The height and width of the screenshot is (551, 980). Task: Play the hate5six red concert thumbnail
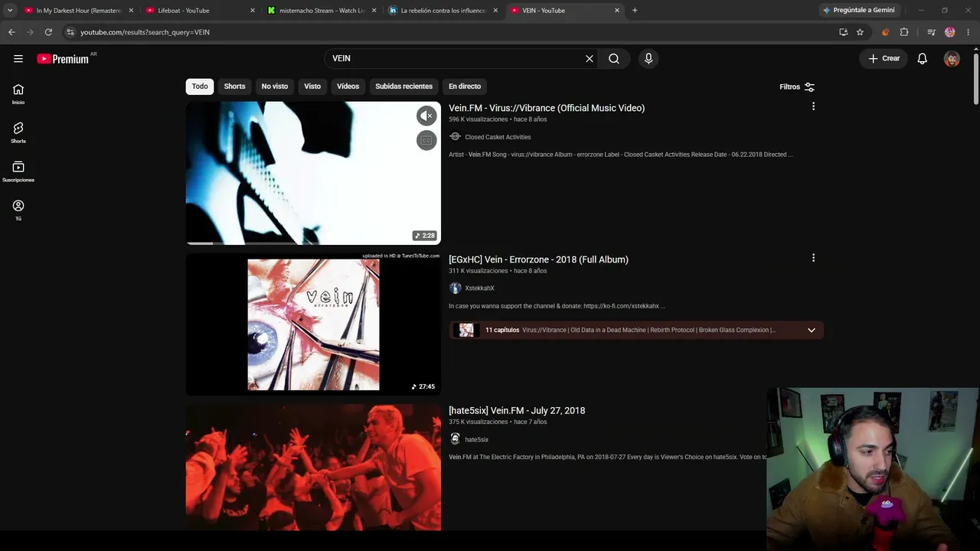pos(313,468)
